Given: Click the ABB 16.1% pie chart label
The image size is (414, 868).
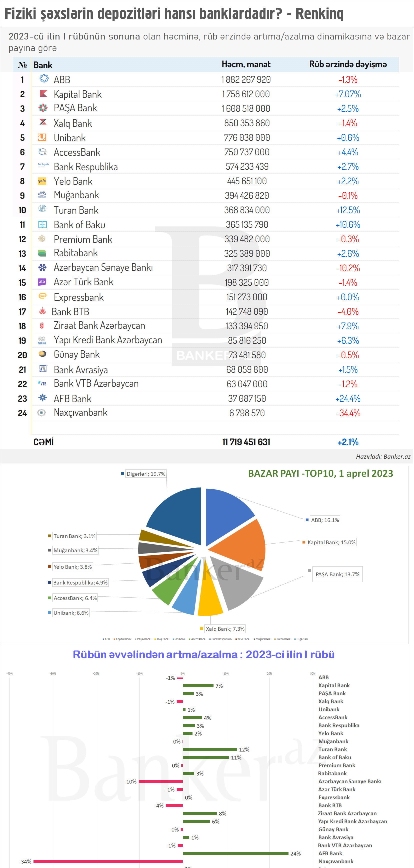Looking at the screenshot, I should (325, 520).
